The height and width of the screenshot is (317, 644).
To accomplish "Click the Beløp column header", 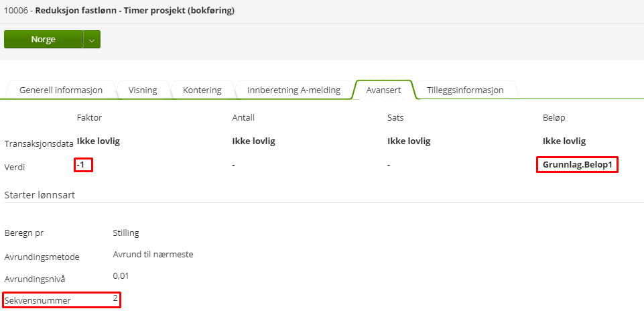I will (x=554, y=117).
